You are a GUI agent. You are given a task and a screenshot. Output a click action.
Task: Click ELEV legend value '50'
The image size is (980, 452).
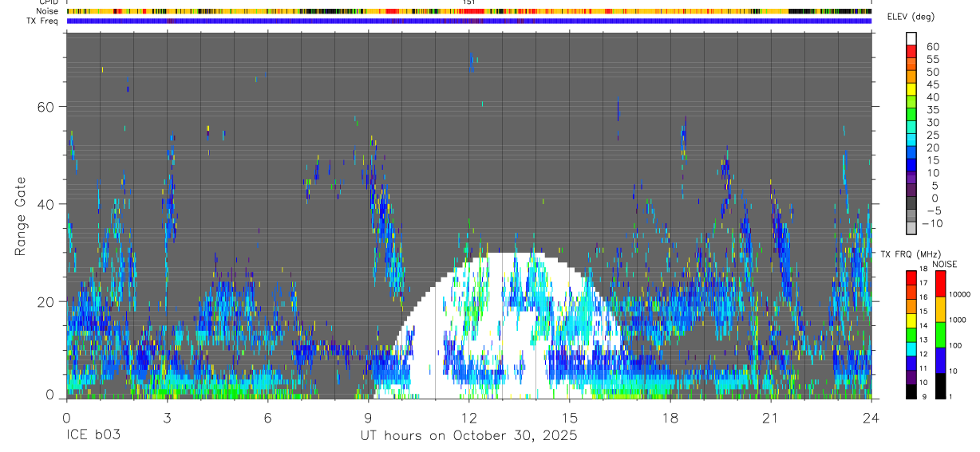[x=934, y=72]
